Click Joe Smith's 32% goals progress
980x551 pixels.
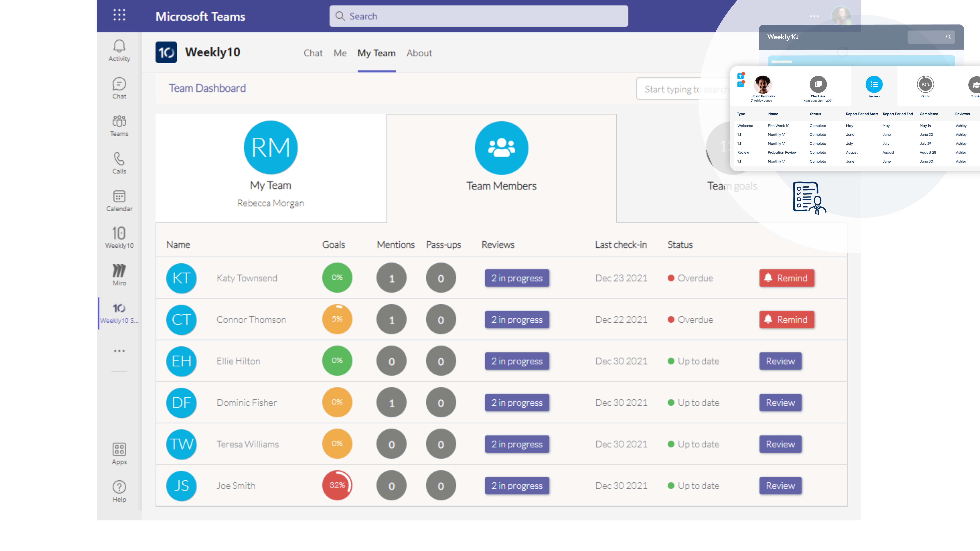coord(337,485)
